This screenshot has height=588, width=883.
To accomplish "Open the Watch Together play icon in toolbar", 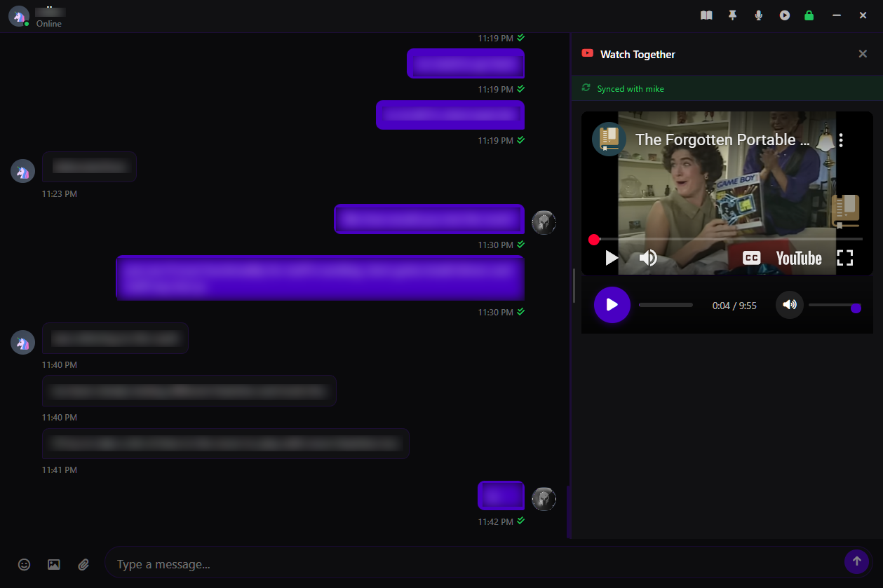I will pos(784,15).
